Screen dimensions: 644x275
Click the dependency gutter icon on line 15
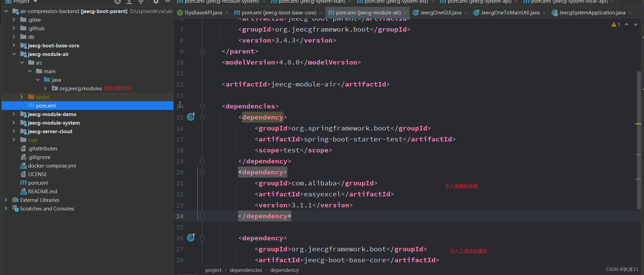191,117
